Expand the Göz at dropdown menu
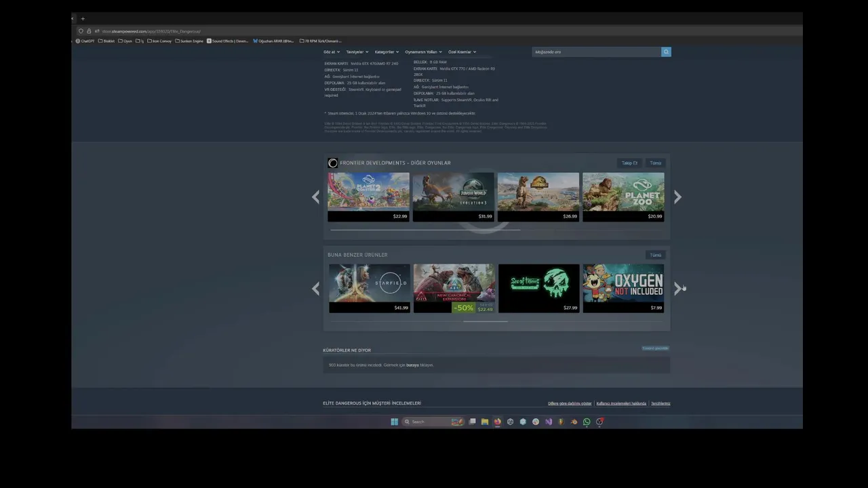Viewport: 868px width, 488px height. click(x=331, y=52)
